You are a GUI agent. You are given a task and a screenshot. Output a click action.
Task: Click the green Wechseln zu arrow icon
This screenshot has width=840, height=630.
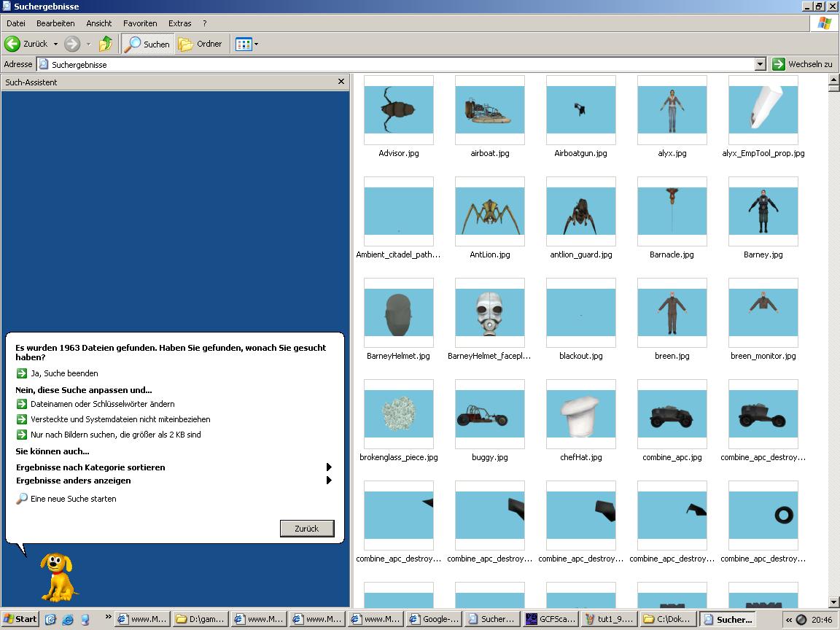click(779, 64)
